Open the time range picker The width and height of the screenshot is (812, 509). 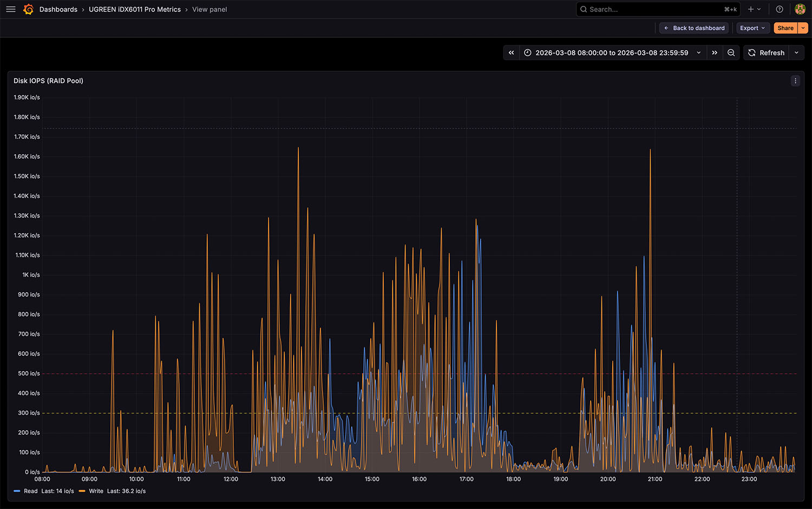tap(612, 52)
